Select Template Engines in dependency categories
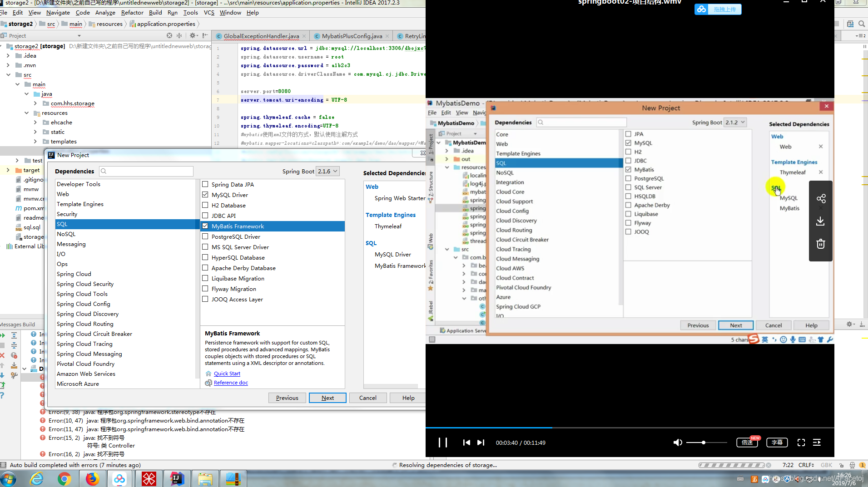The width and height of the screenshot is (868, 487). pyautogui.click(x=80, y=204)
